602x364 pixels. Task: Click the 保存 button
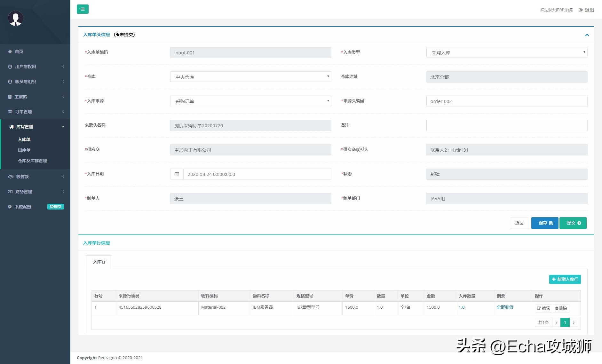tap(545, 223)
